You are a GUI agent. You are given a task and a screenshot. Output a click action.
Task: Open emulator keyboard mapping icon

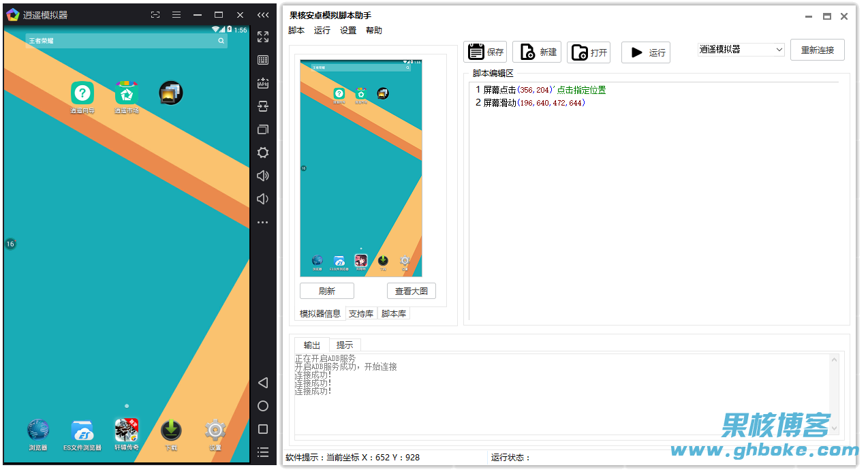pyautogui.click(x=263, y=60)
